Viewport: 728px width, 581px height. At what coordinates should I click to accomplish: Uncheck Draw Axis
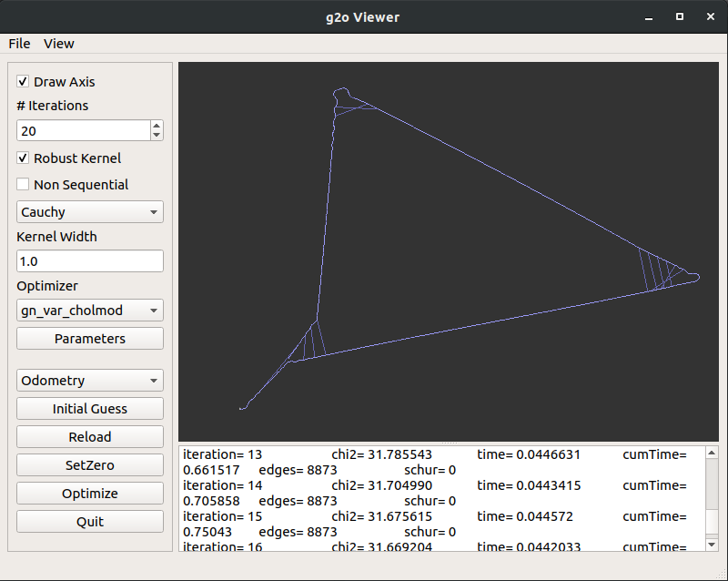pyautogui.click(x=22, y=81)
